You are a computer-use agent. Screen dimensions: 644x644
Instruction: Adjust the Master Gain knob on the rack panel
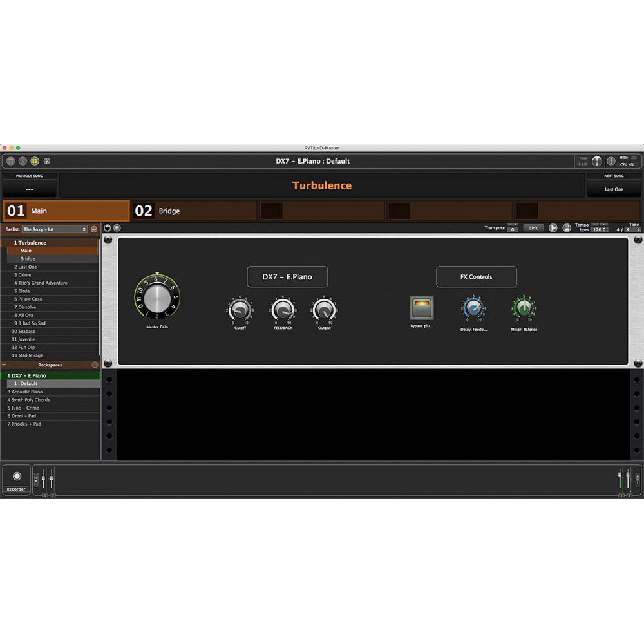[156, 298]
